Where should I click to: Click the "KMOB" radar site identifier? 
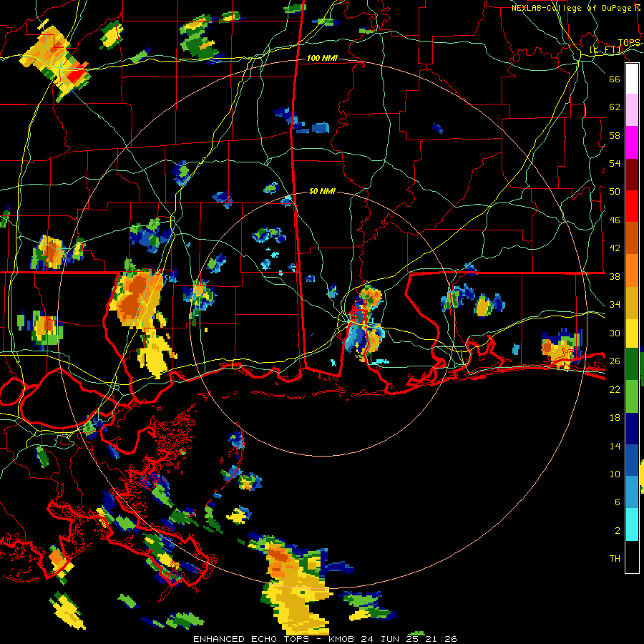click(x=342, y=639)
